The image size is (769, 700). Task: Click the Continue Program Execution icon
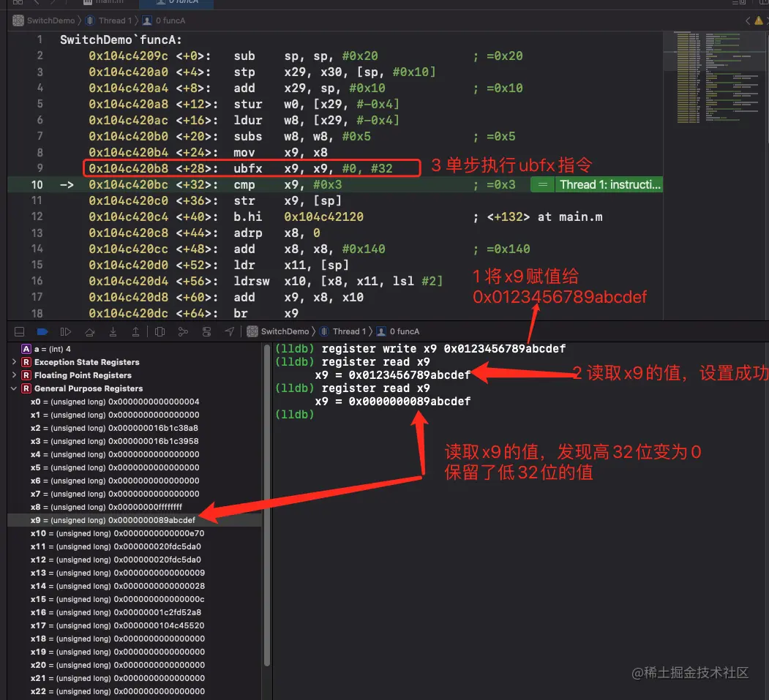(66, 331)
